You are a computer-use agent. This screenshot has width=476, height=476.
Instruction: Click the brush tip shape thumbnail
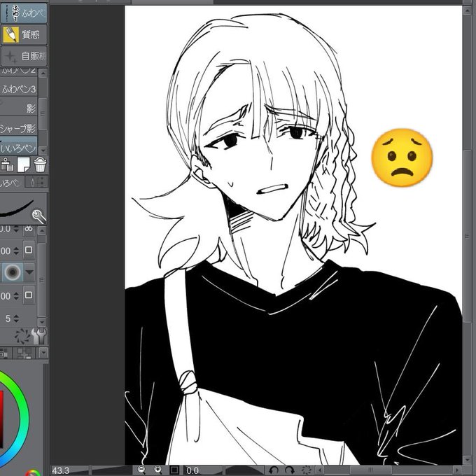(13, 272)
